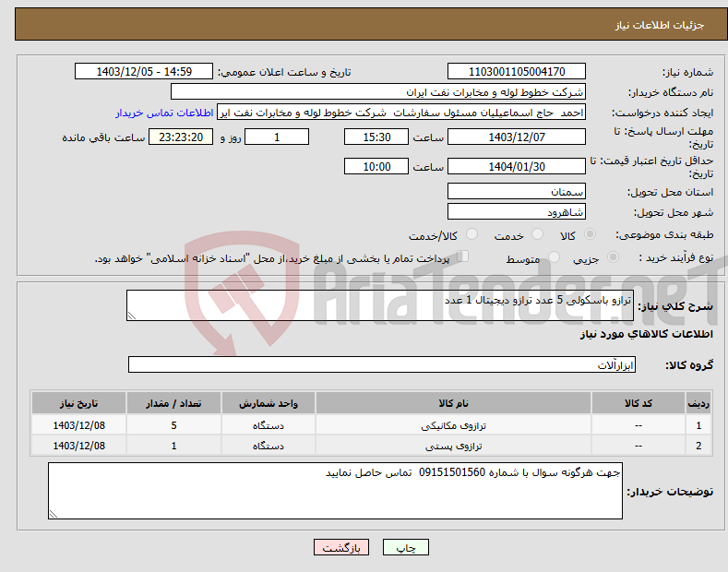Click the ترازوی مکانیکی item cell

[453, 425]
